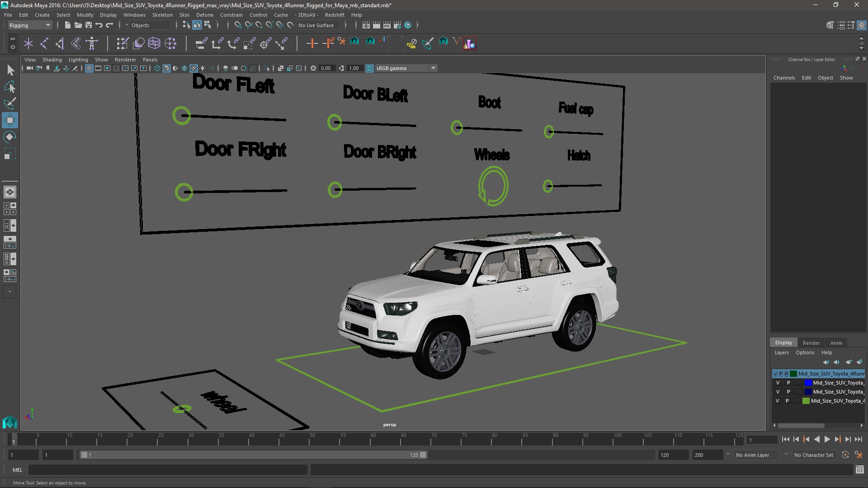Switch to the Anim layer tab
The image size is (868, 488).
click(836, 343)
